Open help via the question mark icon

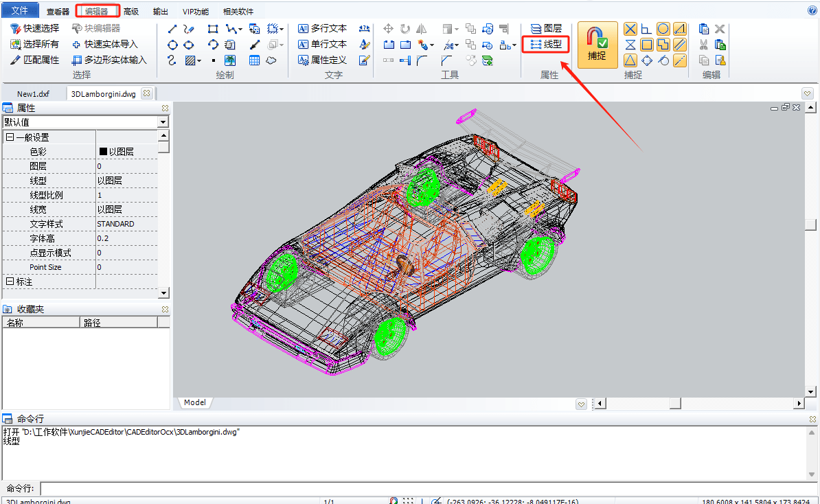coord(812,11)
